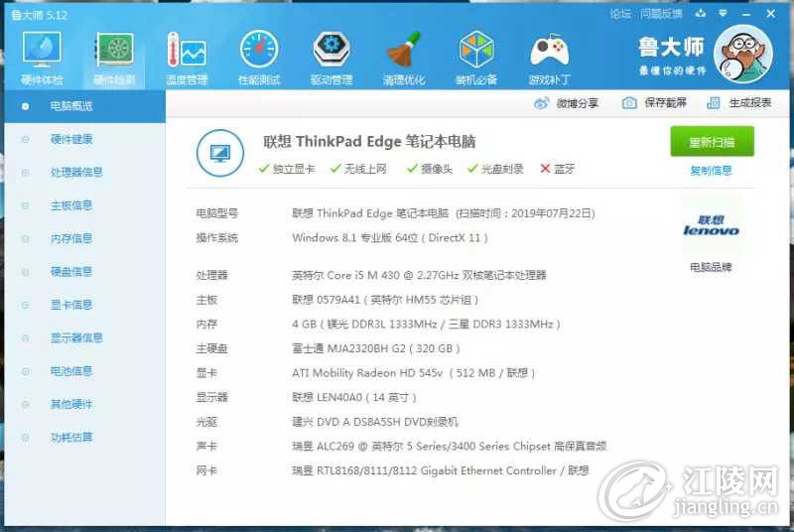Select 主板信息 in sidebar
794x532 pixels.
click(84, 205)
